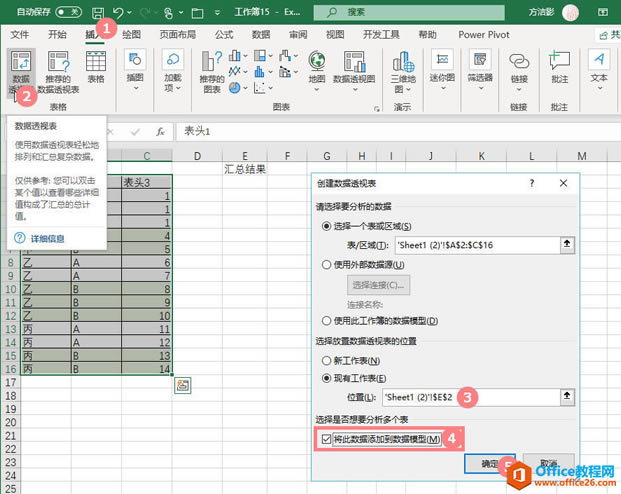
Task: Open the Customize Quick Access Toolbar dropdown
Action: pyautogui.click(x=217, y=13)
